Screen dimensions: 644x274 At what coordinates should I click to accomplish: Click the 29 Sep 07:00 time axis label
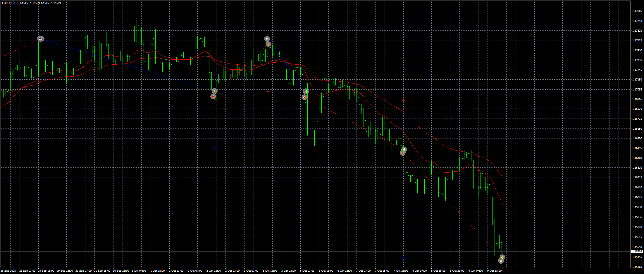27,271
